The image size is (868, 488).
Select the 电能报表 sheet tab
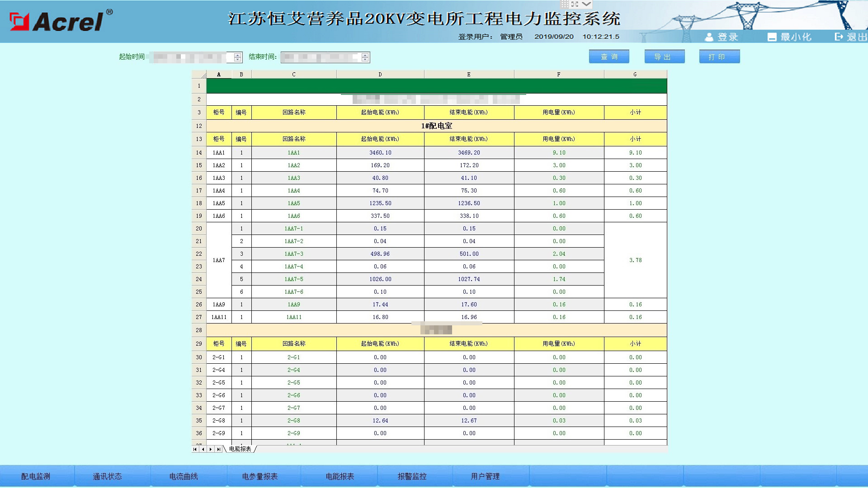pos(240,449)
